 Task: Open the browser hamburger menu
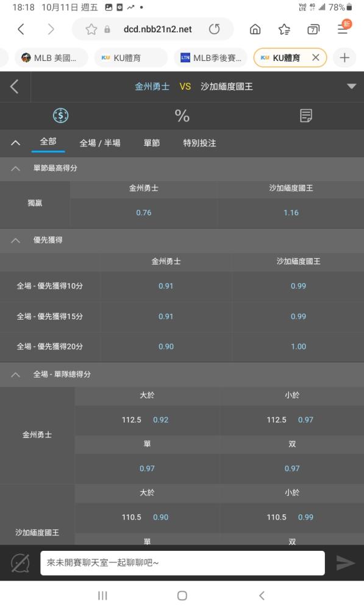pos(343,29)
